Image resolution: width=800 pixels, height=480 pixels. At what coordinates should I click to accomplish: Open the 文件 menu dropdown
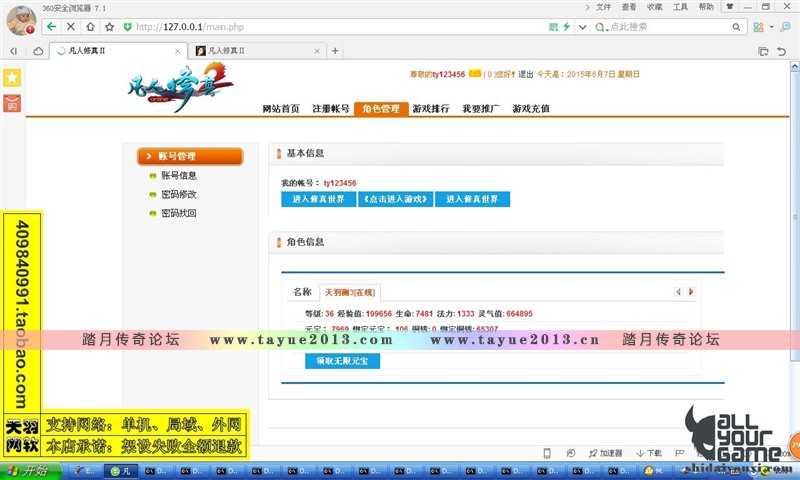[602, 6]
